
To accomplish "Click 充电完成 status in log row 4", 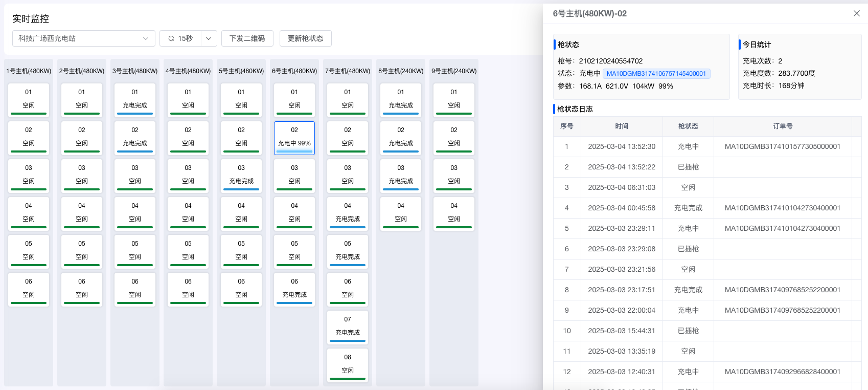I will pos(688,208).
